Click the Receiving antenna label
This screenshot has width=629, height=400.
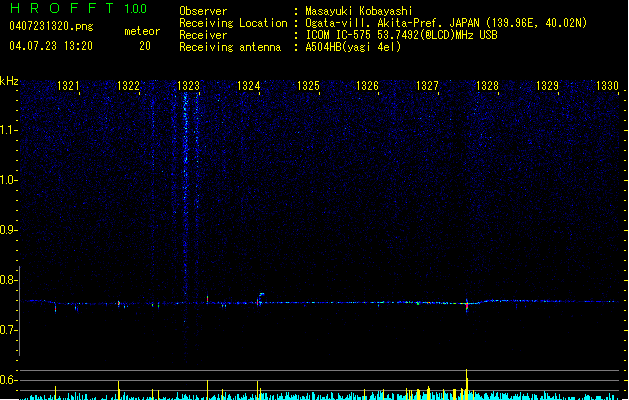[230, 47]
